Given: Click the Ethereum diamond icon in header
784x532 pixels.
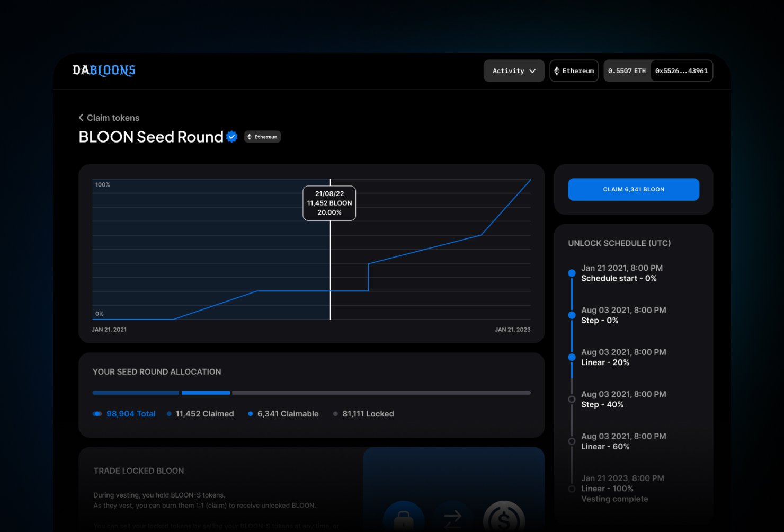Looking at the screenshot, I should pyautogui.click(x=557, y=70).
